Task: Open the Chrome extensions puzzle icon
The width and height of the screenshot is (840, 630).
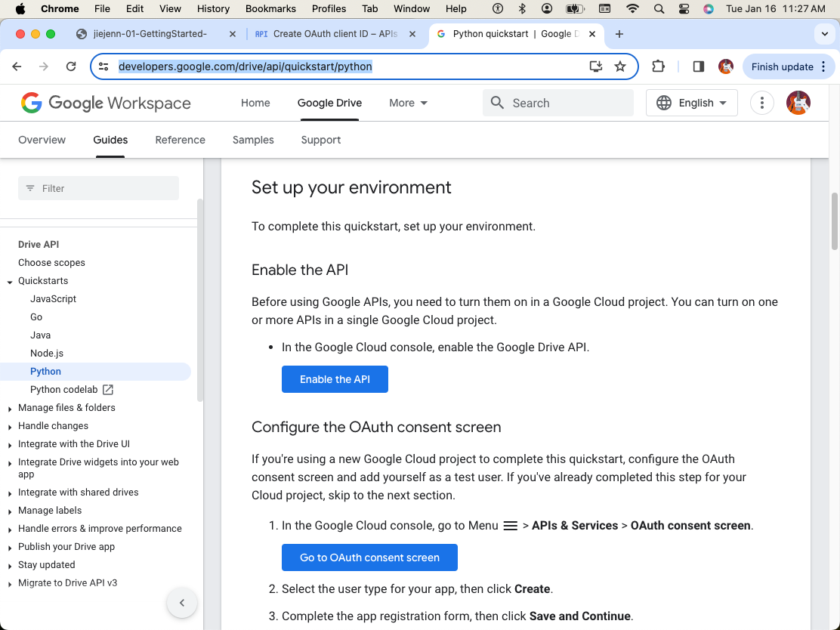Action: click(x=658, y=66)
